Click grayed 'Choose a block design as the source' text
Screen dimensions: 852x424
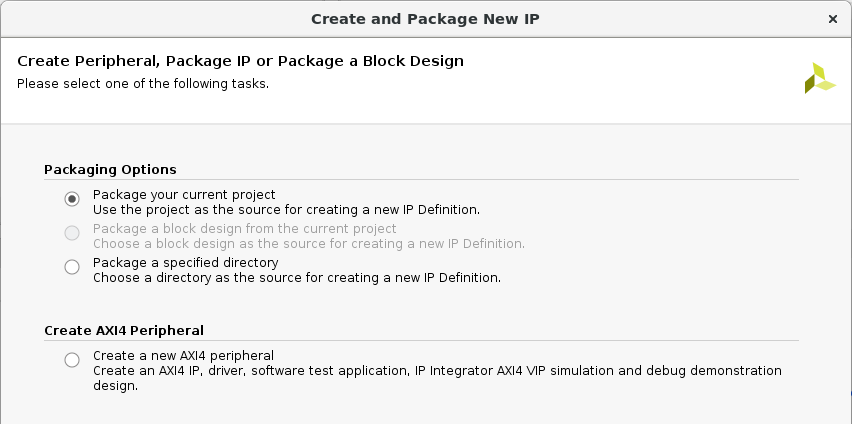click(x=309, y=244)
